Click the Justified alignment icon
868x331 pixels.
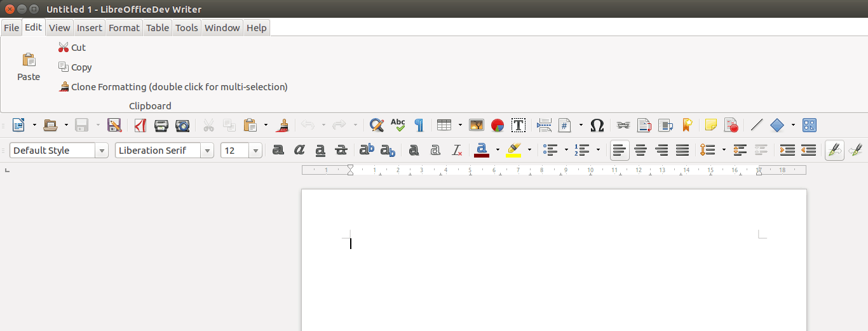pyautogui.click(x=682, y=151)
